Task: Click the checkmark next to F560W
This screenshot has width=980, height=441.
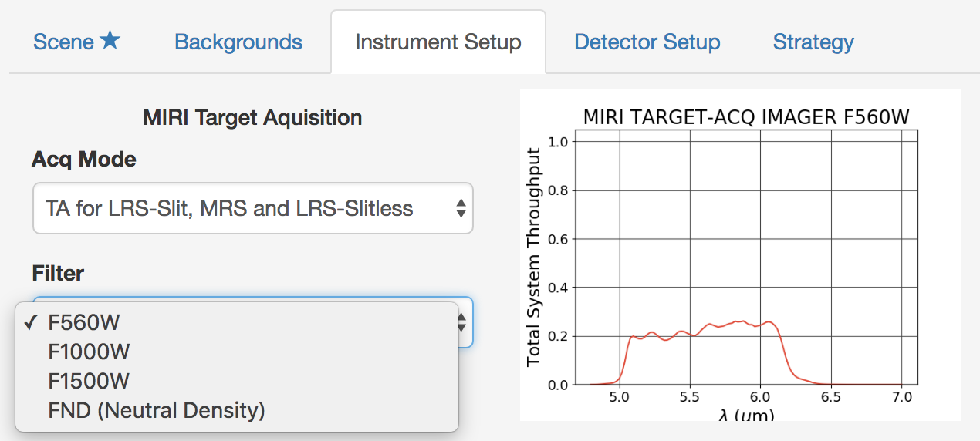Action: [x=31, y=322]
